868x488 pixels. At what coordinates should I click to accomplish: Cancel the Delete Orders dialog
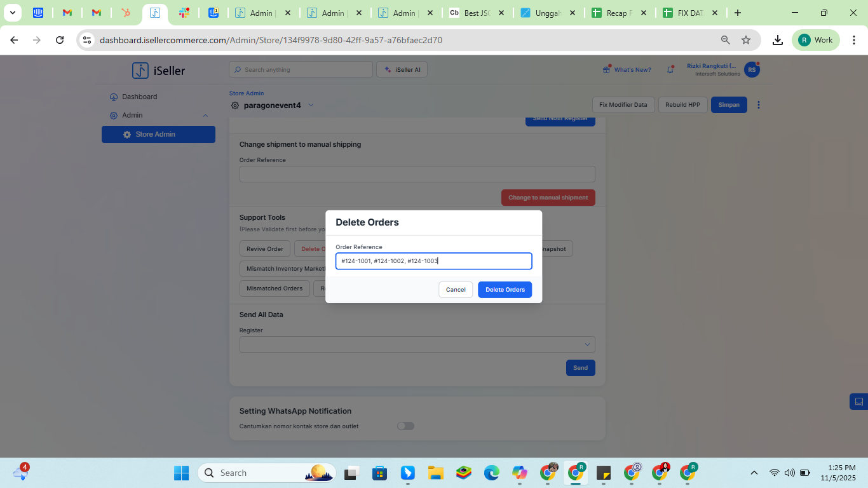click(456, 290)
